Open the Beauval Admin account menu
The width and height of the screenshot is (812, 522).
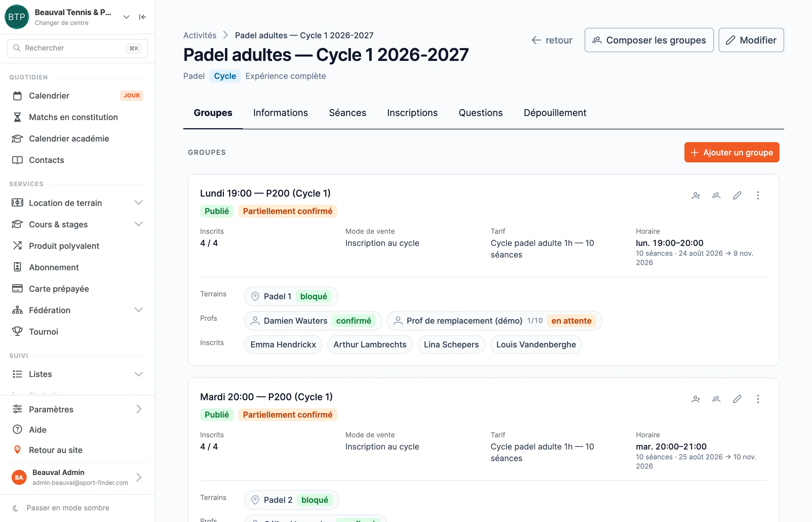[x=77, y=477]
